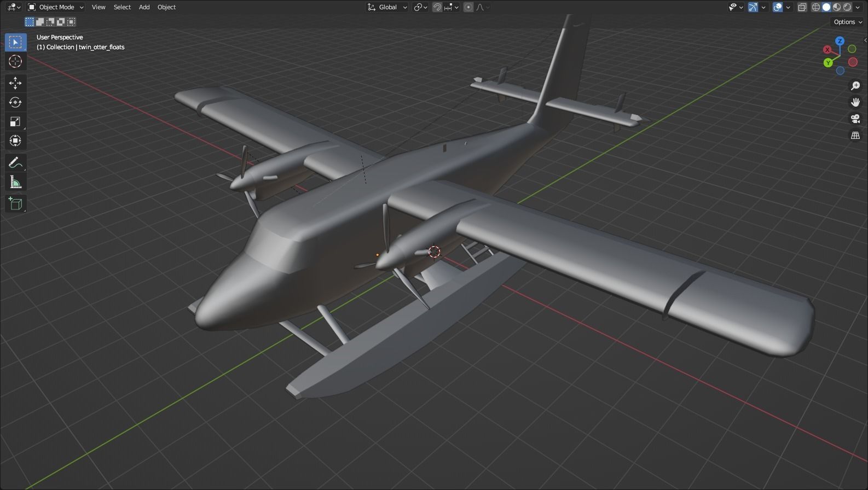Switch to Rendered shading
868x490 pixels.
[847, 7]
